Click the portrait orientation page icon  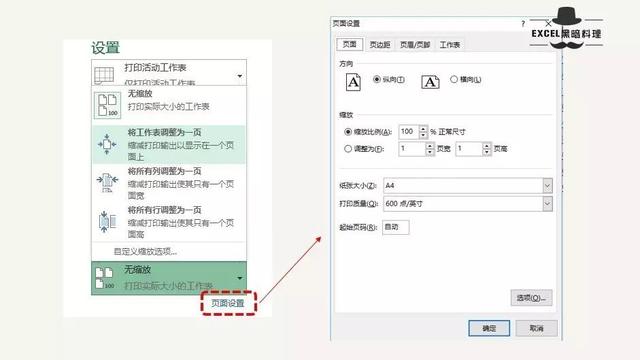(353, 82)
